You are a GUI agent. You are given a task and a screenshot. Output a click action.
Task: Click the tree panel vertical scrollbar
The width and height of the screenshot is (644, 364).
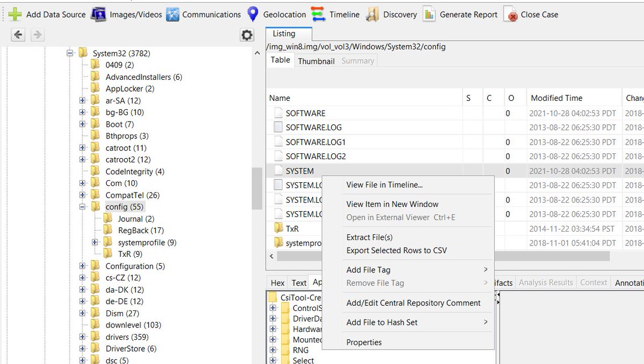(x=257, y=189)
